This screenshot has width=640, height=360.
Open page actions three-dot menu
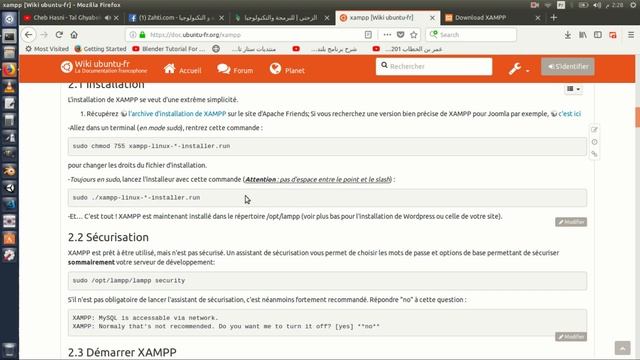point(387,35)
